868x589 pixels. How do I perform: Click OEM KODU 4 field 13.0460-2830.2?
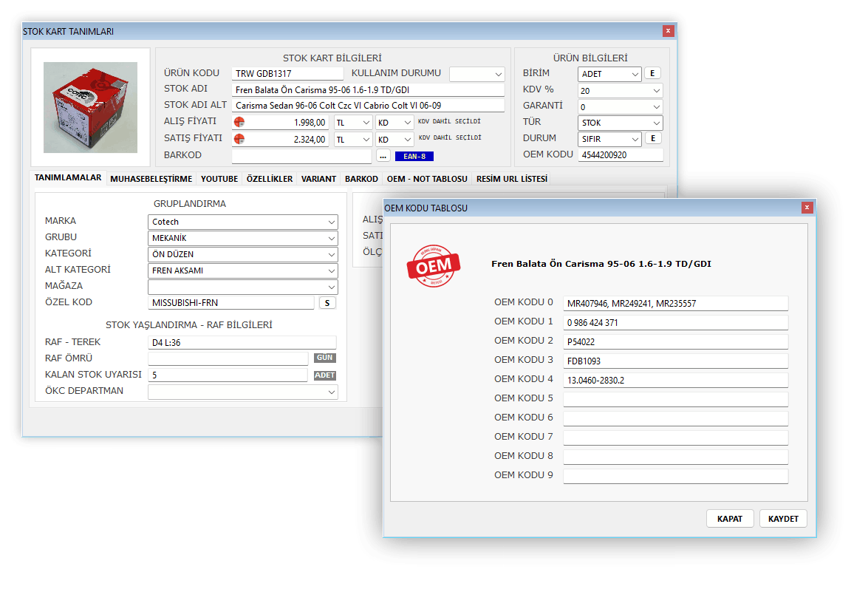[x=675, y=381]
